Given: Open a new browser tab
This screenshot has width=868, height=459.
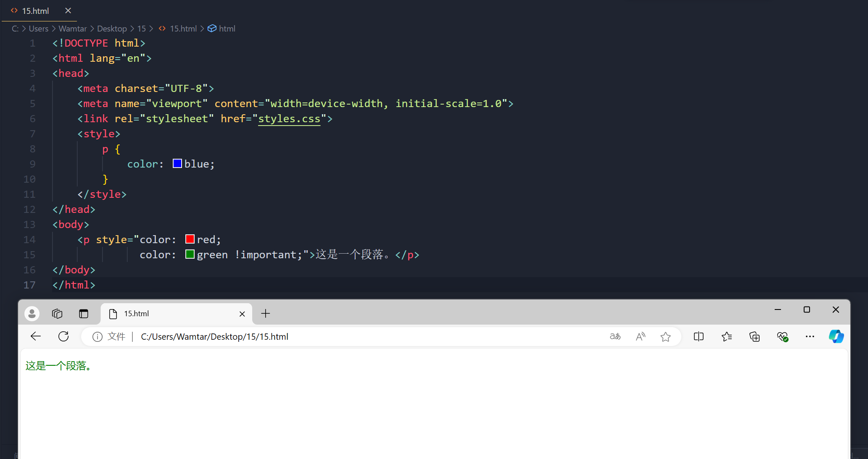Looking at the screenshot, I should 266,314.
